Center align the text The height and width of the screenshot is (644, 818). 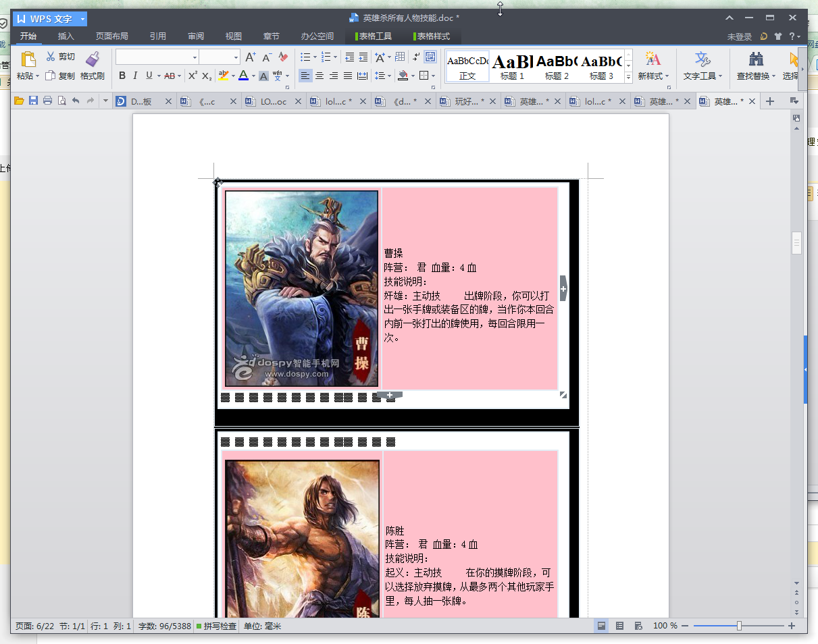coord(319,76)
